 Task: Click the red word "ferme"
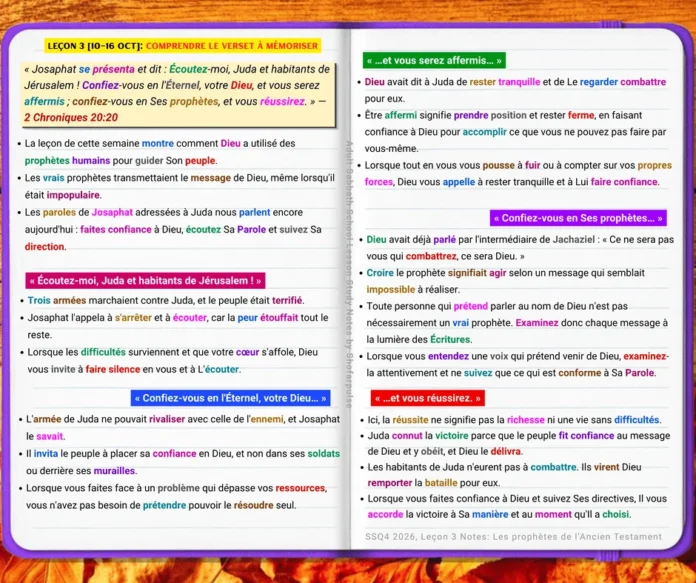(581, 115)
